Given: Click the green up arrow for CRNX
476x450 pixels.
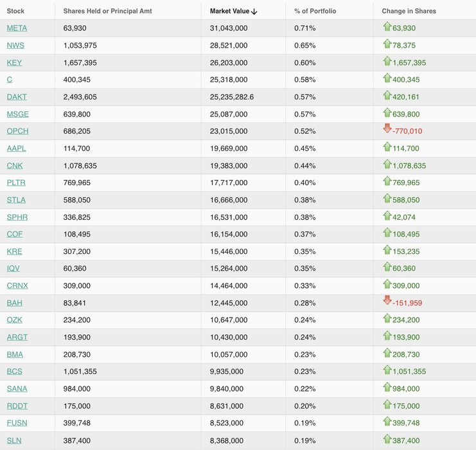Looking at the screenshot, I should tap(387, 284).
